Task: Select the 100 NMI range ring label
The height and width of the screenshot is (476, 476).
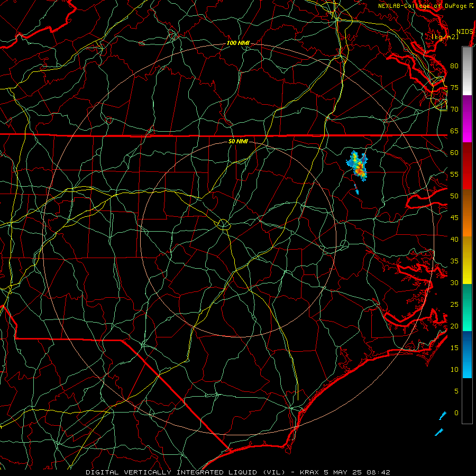Action: click(239, 43)
